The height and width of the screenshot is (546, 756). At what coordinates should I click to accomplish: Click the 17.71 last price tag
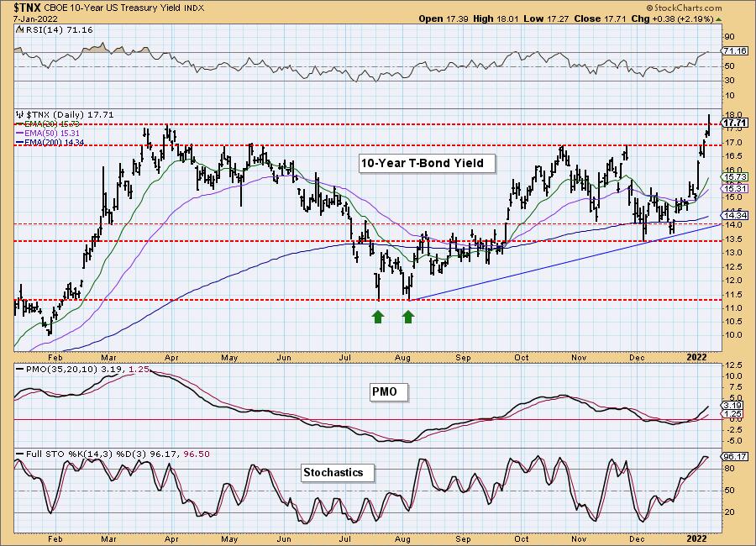[735, 123]
